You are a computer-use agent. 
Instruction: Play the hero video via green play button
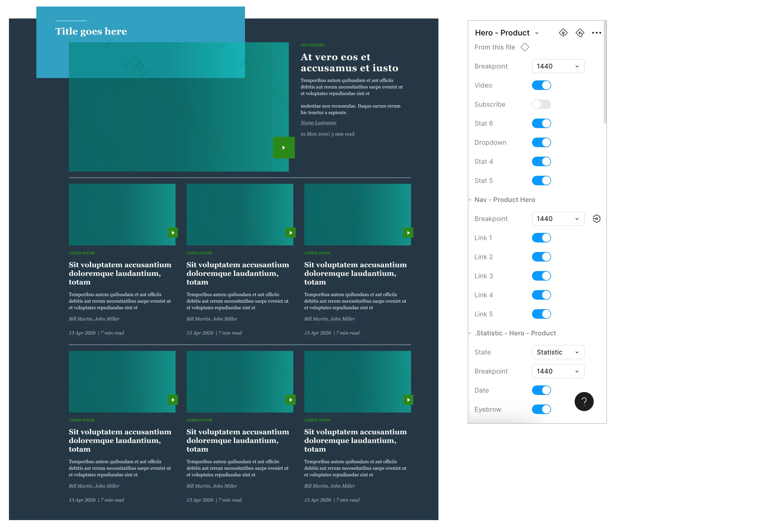[x=284, y=147]
